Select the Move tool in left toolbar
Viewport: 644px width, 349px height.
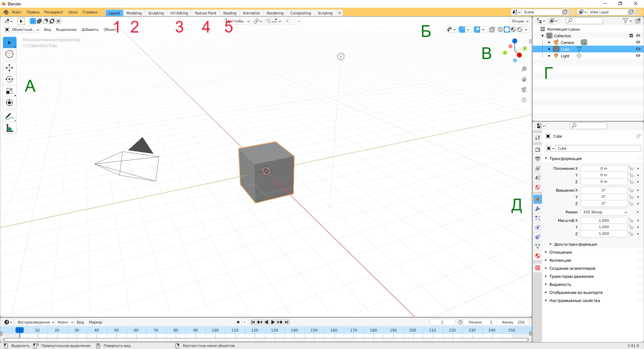(x=9, y=68)
